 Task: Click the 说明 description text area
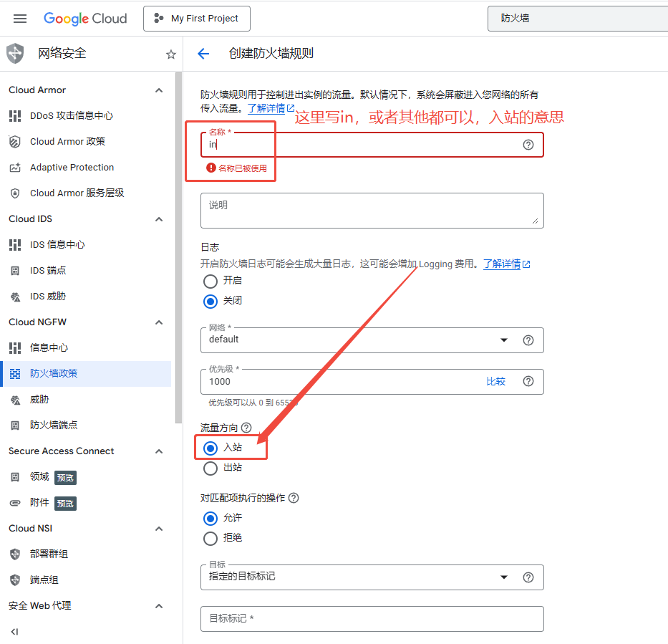coord(372,211)
